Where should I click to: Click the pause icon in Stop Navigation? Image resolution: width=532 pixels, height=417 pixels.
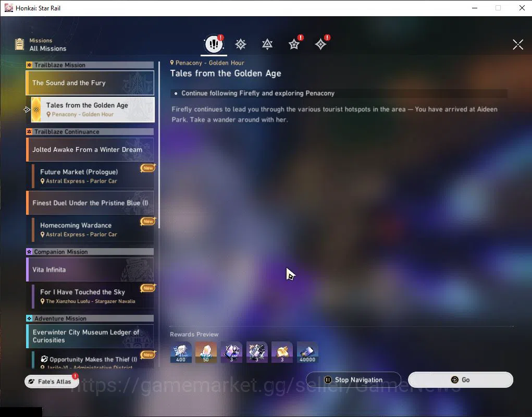[x=328, y=379]
